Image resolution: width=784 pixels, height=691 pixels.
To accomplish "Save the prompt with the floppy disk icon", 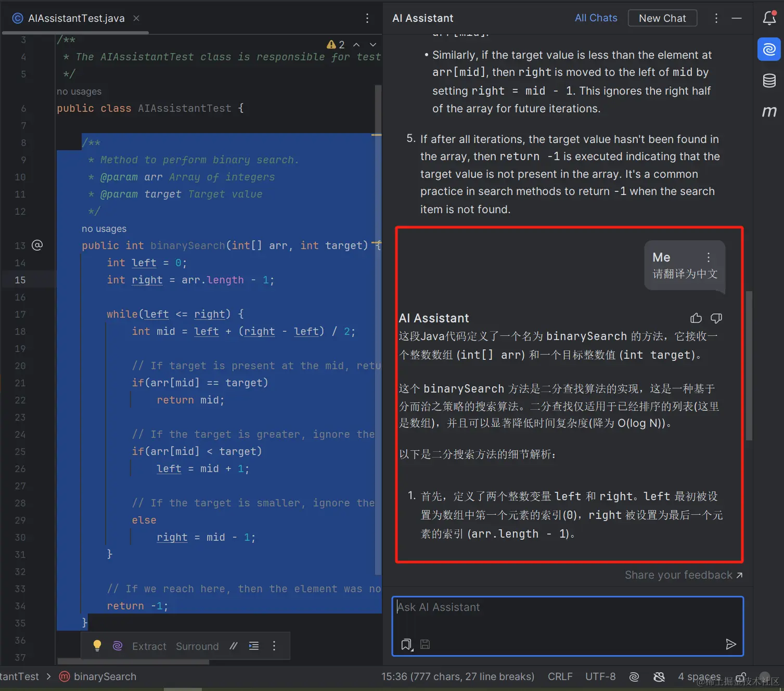I will pyautogui.click(x=425, y=644).
